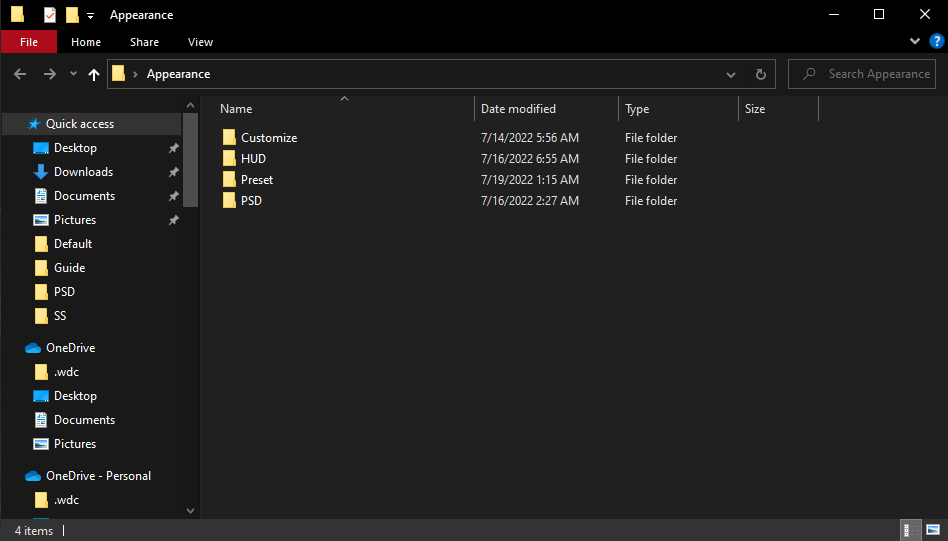Open Explorer help via the question mark
The width and height of the screenshot is (948, 541).
937,42
